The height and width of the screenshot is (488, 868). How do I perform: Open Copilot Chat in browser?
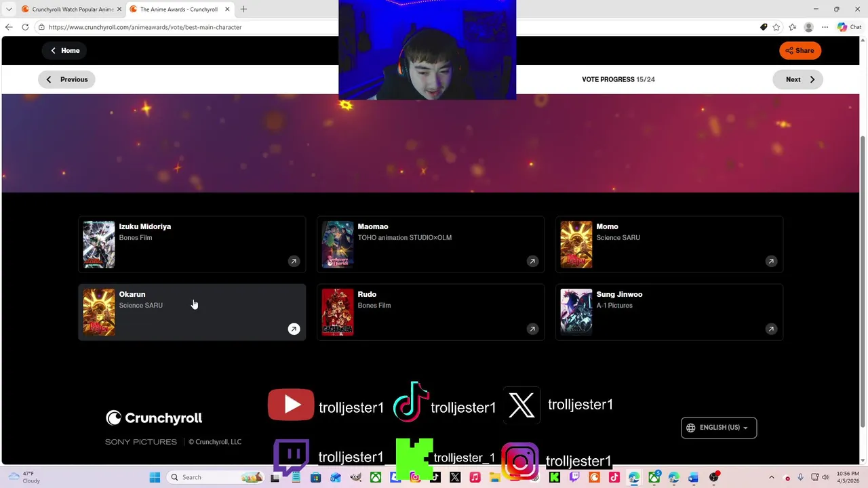[x=849, y=27]
